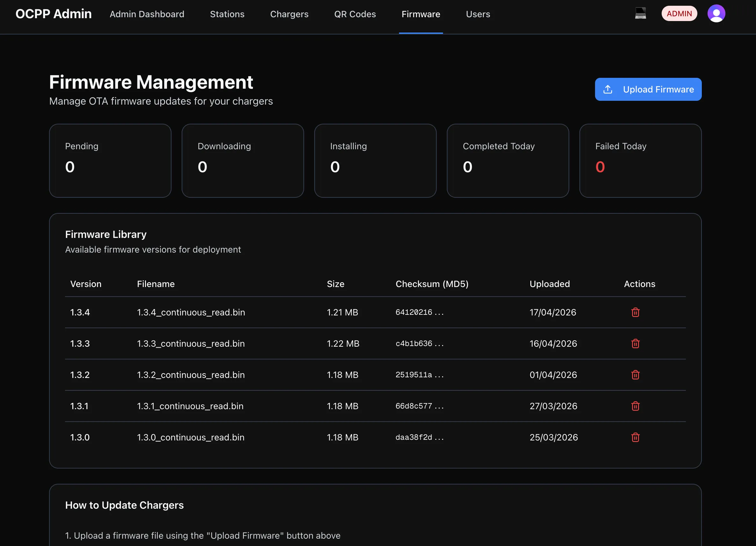
Task: Click the Installing status card
Action: coord(375,161)
